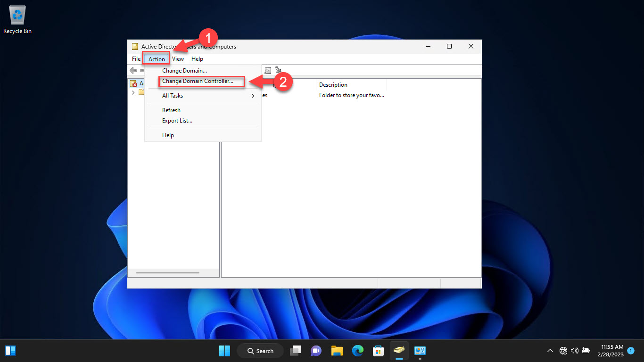The width and height of the screenshot is (644, 362).
Task: Open the View menu
Action: tap(178, 59)
